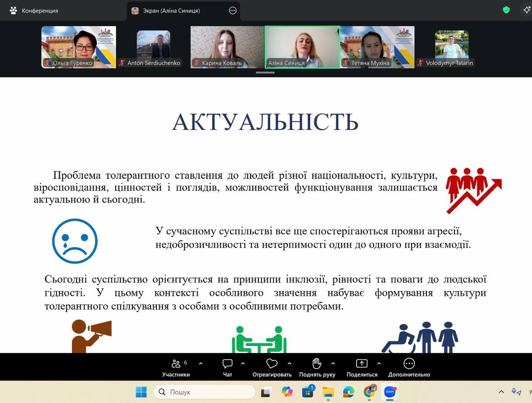The image size is (532, 403).
Task: Expand the arrow next to Поделиться
Action: [379, 363]
